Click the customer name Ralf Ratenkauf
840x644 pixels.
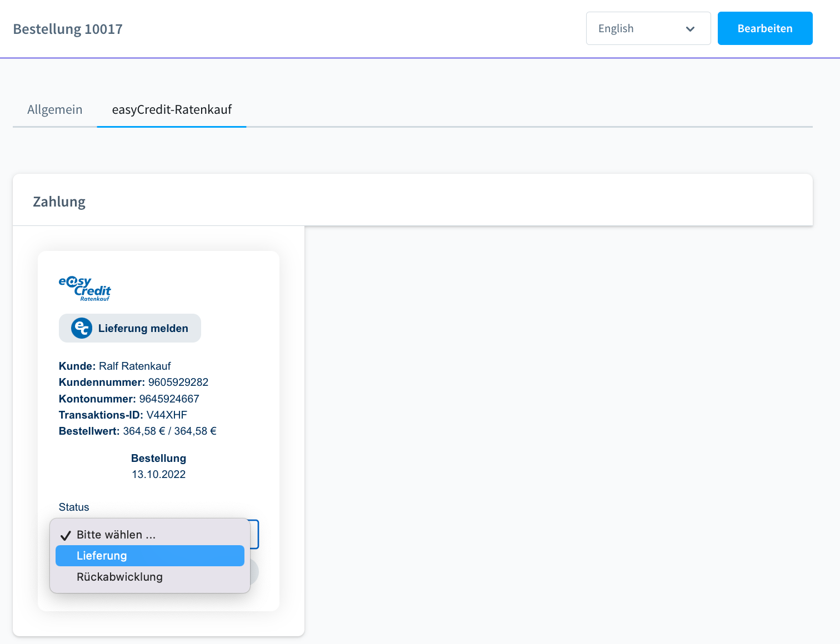tap(135, 366)
